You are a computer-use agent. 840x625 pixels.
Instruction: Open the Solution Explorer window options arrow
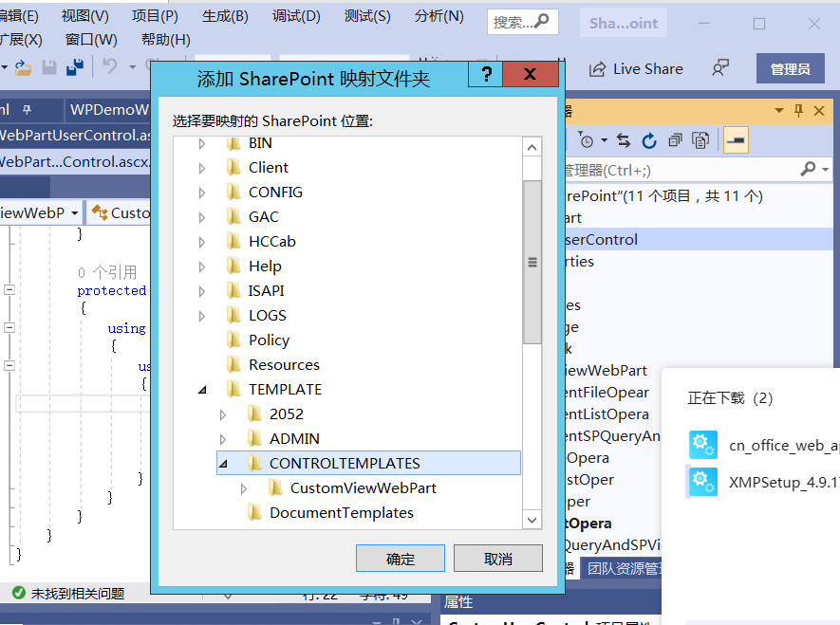[779, 111]
